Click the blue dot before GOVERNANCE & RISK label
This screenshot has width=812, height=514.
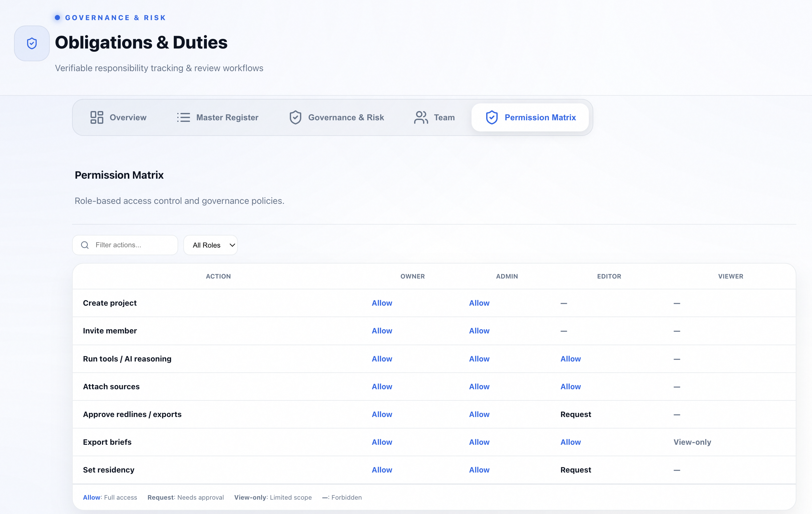57,18
